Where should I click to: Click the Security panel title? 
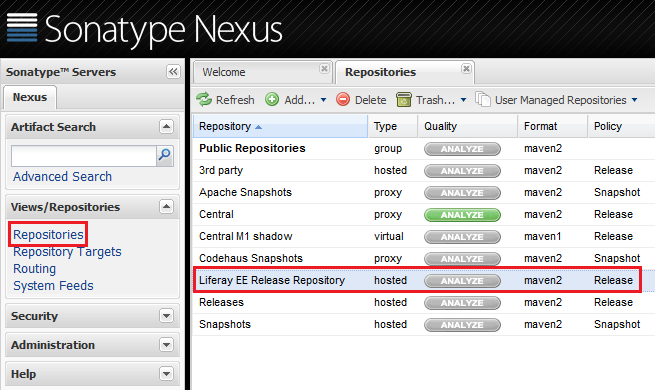click(x=34, y=316)
